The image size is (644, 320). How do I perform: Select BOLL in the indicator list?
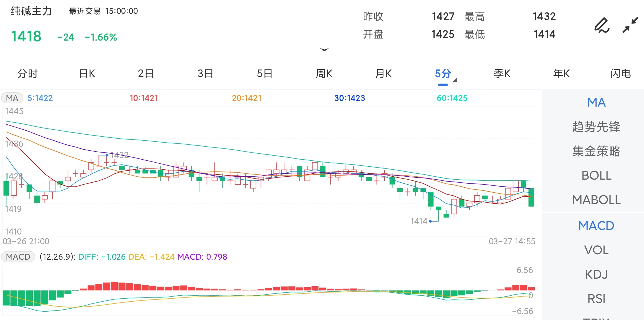pos(596,176)
